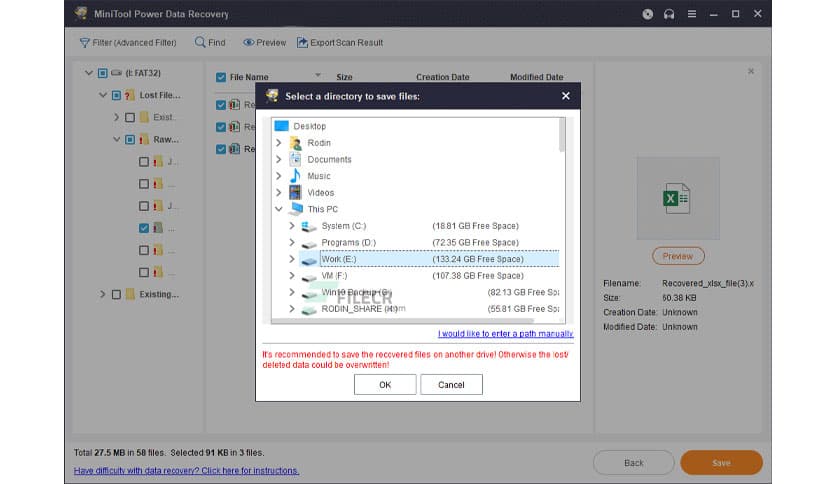Click the Desktop folder icon in dialog
The height and width of the screenshot is (484, 836).
click(282, 126)
